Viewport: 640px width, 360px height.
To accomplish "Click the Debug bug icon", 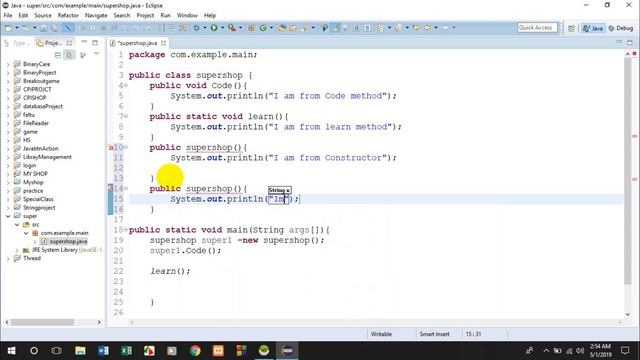I will click(x=196, y=28).
